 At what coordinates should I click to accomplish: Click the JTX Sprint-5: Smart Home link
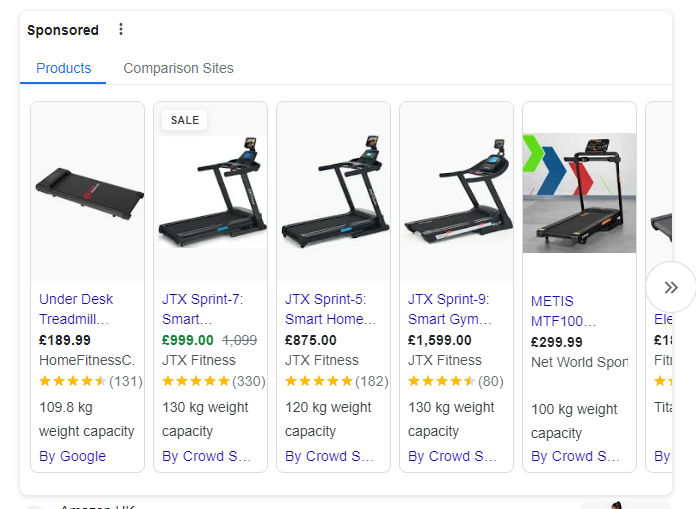330,309
